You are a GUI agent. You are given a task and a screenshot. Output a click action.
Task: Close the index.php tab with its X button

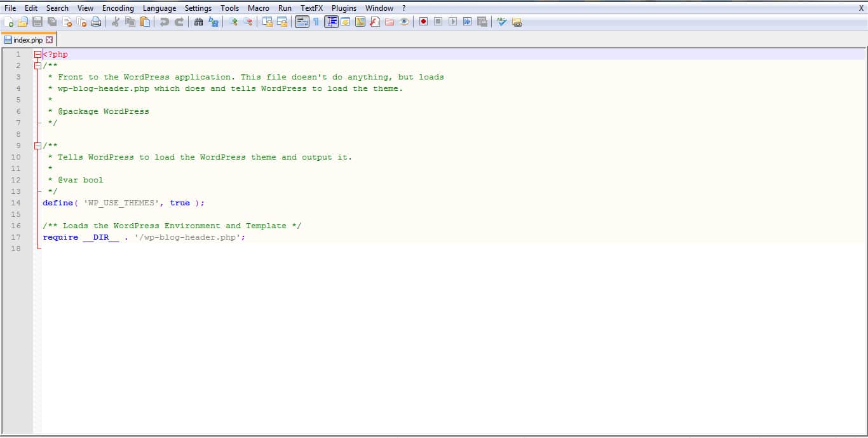coord(50,40)
